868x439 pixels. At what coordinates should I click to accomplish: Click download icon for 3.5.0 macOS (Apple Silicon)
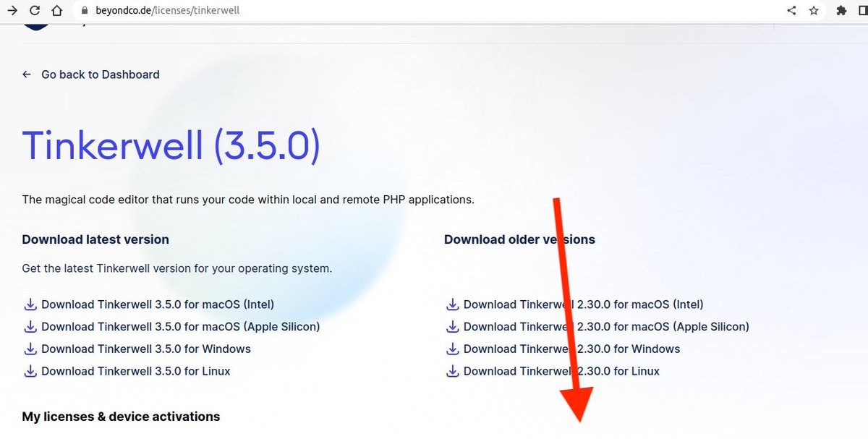click(30, 327)
